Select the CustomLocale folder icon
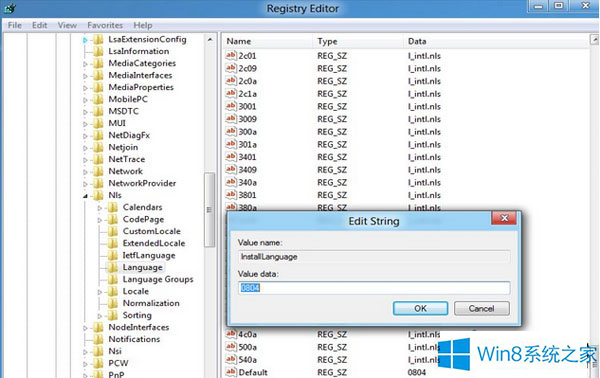 pos(112,231)
